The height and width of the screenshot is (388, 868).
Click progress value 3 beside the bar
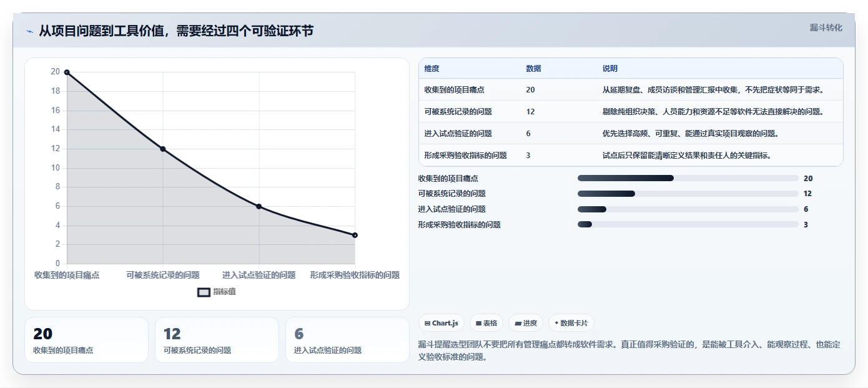[x=806, y=224]
